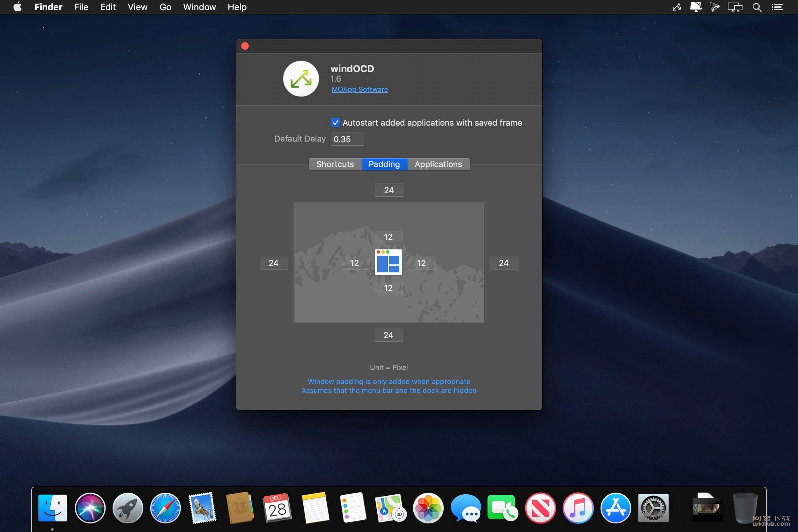The height and width of the screenshot is (532, 798).
Task: Open Notification Center list icon
Action: coord(777,7)
